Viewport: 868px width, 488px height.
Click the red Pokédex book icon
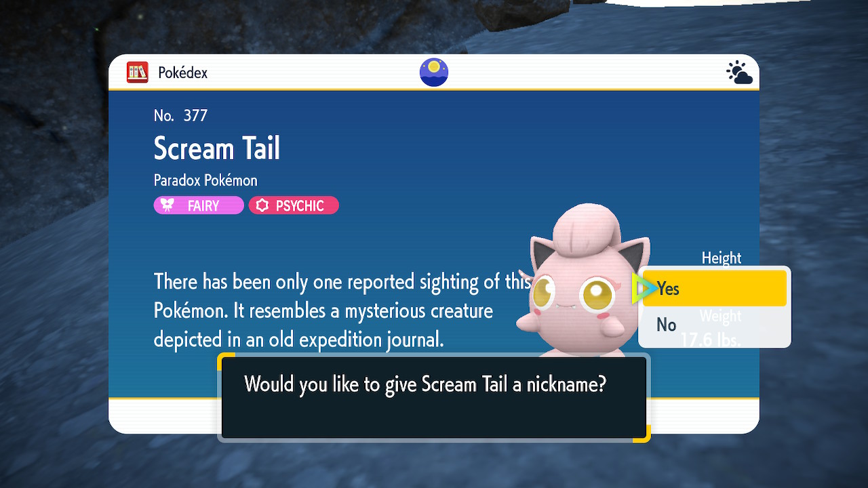pos(138,73)
